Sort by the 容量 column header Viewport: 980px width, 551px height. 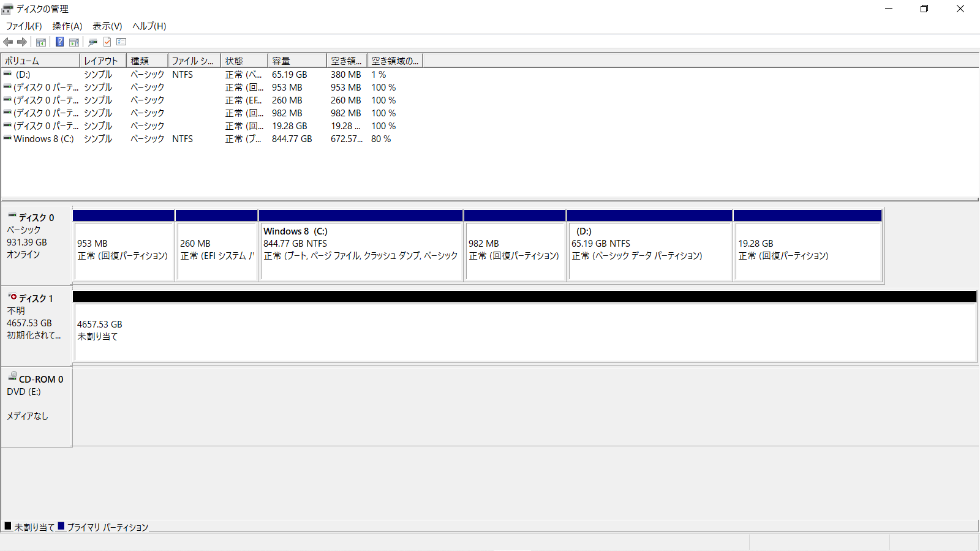[296, 61]
